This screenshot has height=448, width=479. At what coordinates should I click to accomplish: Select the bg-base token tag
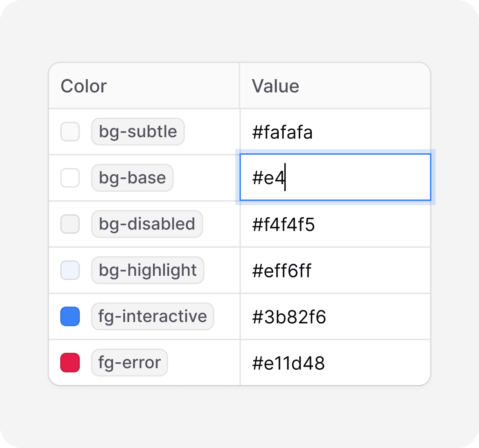(x=132, y=178)
